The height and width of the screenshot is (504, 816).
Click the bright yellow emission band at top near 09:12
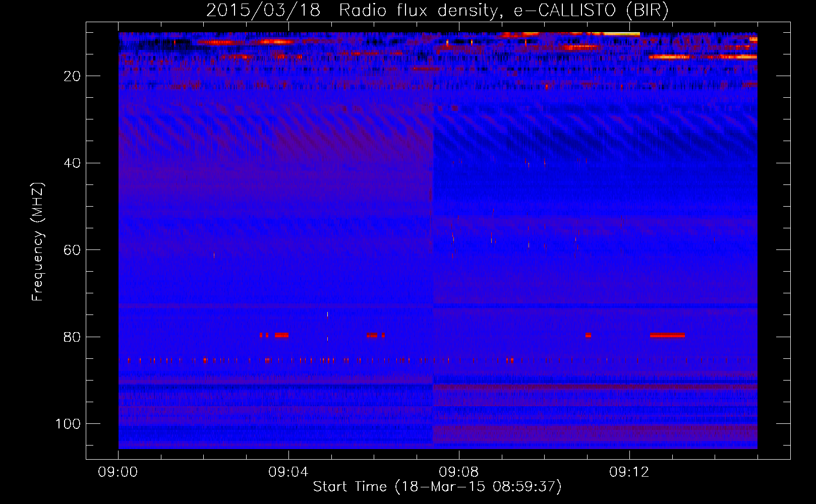click(x=621, y=34)
